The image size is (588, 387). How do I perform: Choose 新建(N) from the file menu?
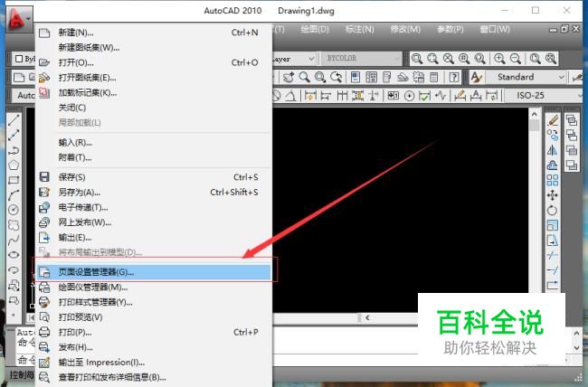pyautogui.click(x=154, y=33)
